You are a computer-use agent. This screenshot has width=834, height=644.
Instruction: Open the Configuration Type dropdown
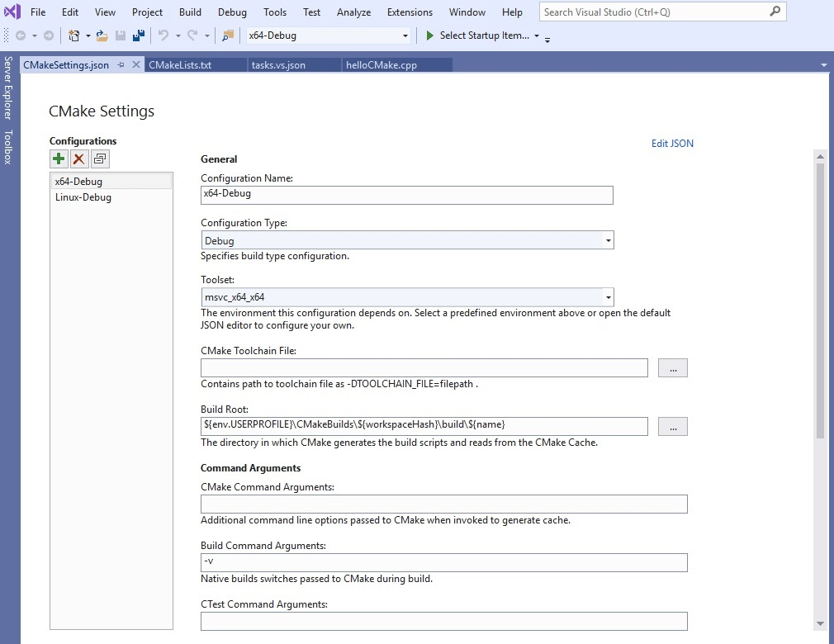608,239
